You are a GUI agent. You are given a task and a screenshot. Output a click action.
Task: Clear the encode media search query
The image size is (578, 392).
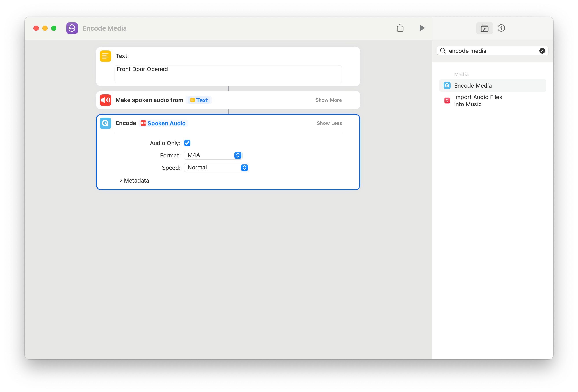(x=542, y=51)
